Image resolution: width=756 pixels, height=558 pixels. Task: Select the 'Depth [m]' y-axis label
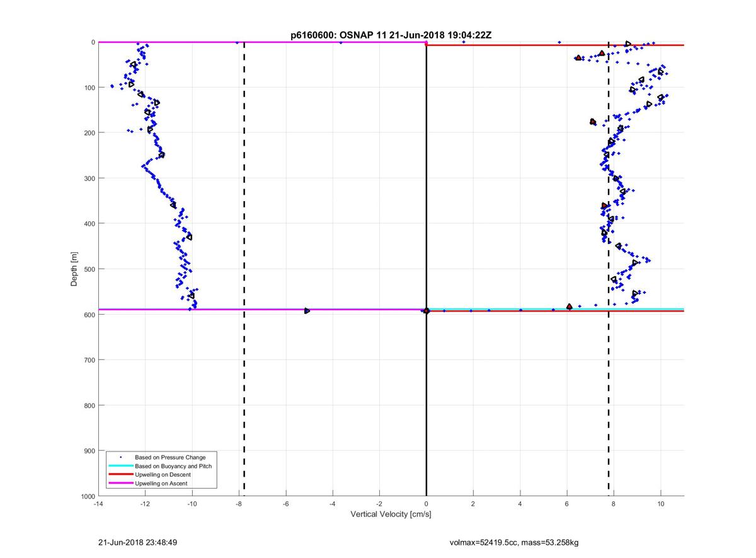[74, 269]
